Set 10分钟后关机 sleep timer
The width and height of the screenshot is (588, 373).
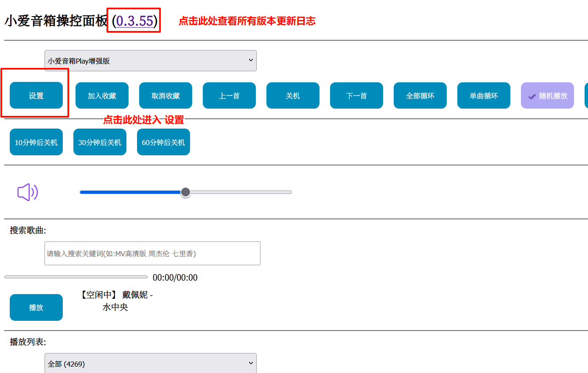[x=36, y=142]
